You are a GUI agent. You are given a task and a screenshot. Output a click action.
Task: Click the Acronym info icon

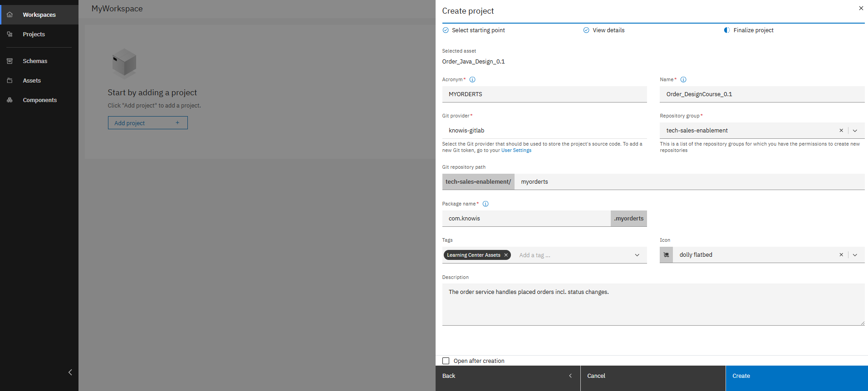coord(472,79)
